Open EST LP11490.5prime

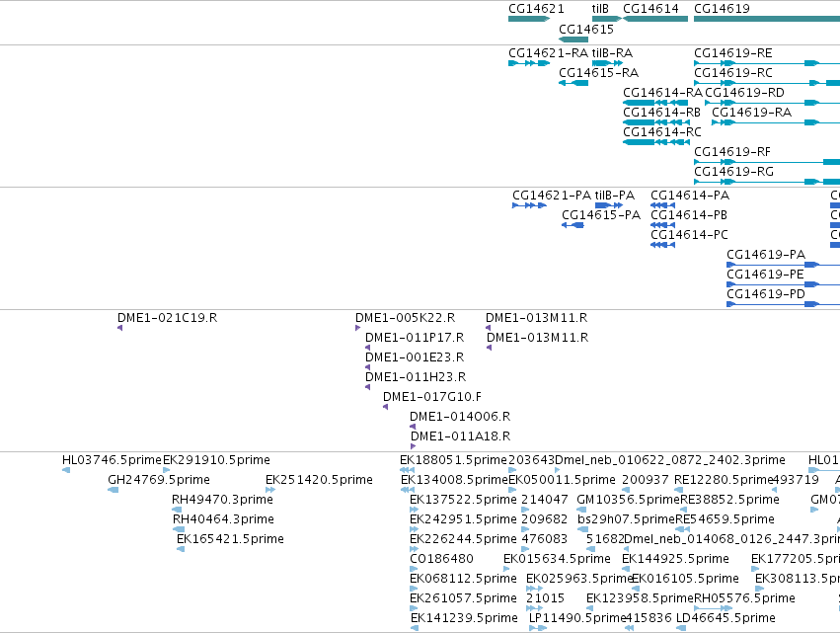538,629
